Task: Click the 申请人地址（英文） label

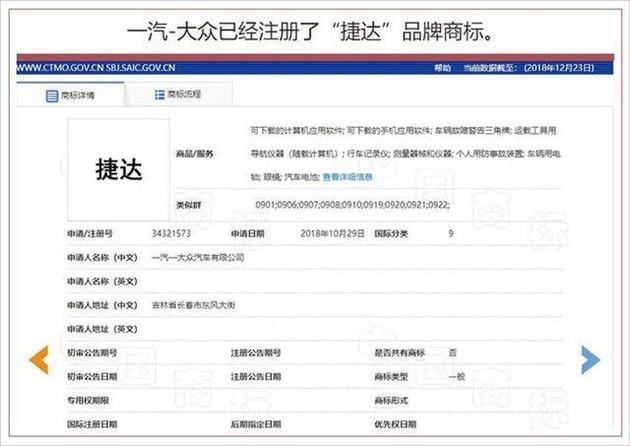Action: tap(102, 329)
